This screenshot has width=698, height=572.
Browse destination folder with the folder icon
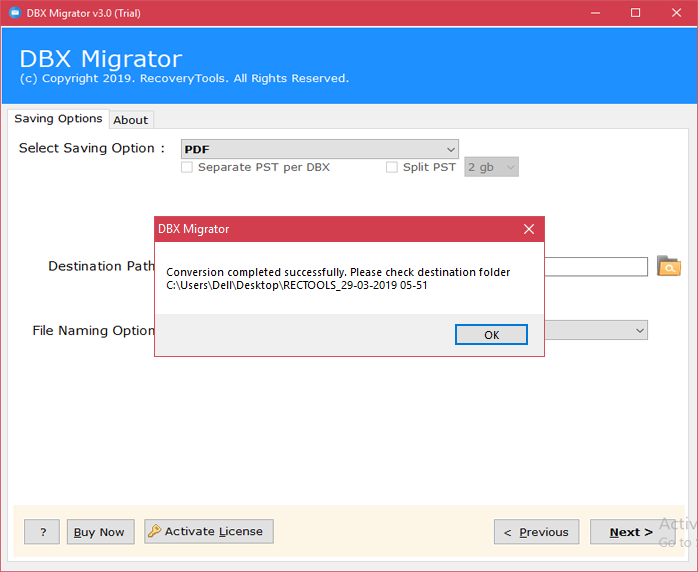pyautogui.click(x=669, y=266)
